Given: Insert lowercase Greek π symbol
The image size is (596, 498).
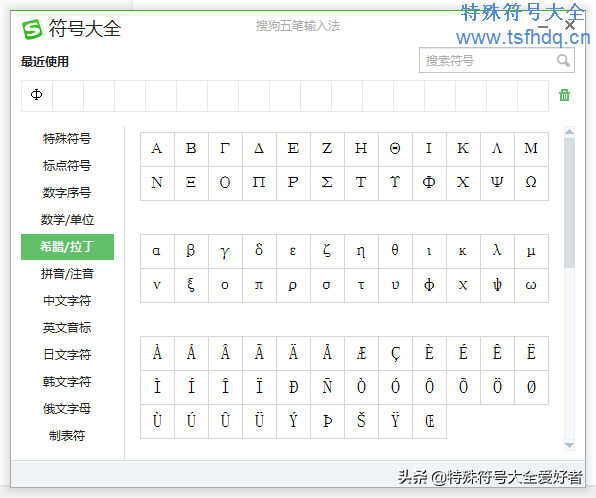Looking at the screenshot, I should click(259, 285).
